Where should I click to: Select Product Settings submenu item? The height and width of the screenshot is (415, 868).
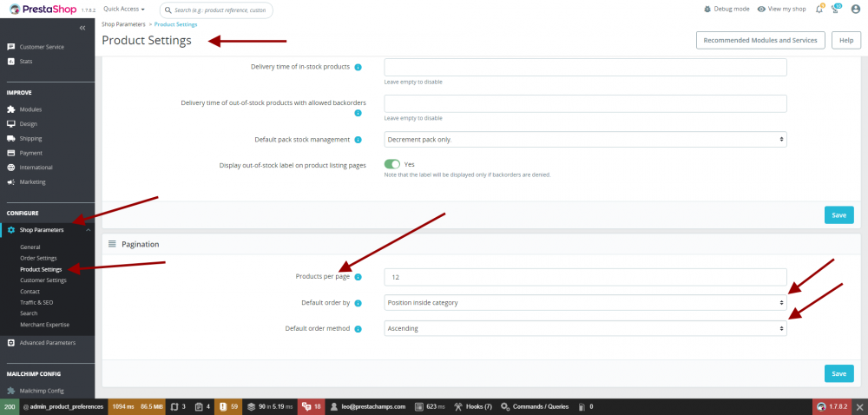point(41,269)
